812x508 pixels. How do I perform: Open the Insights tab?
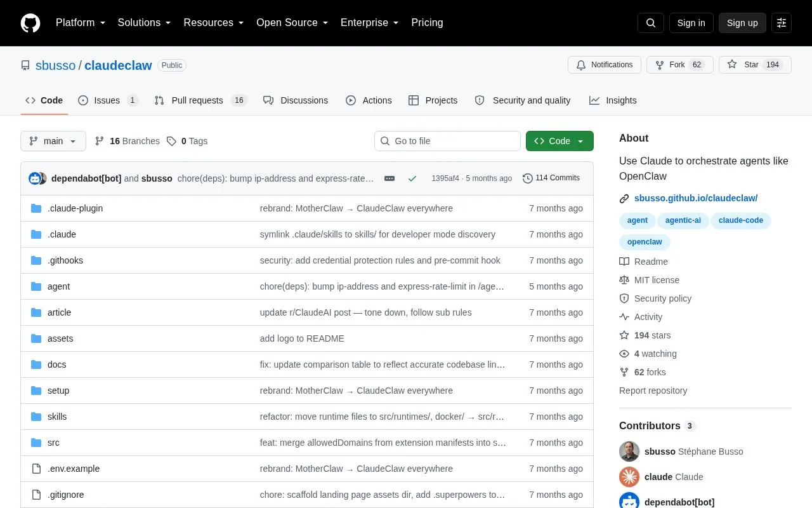click(613, 100)
